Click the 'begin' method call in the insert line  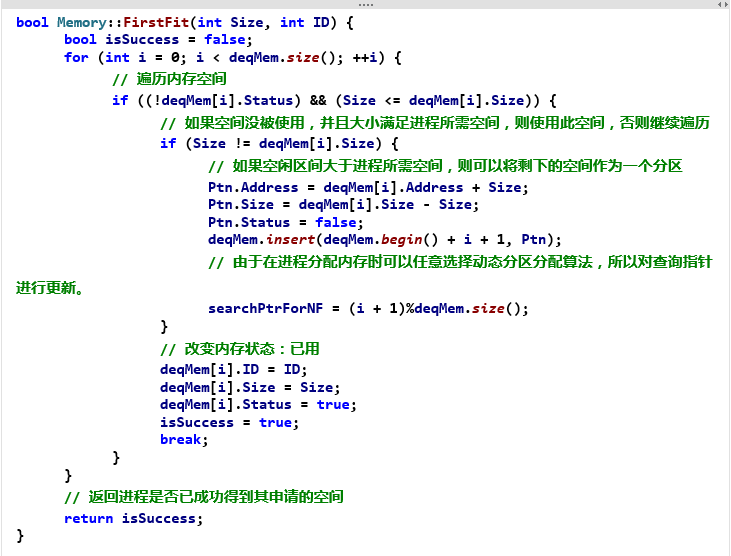point(401,240)
